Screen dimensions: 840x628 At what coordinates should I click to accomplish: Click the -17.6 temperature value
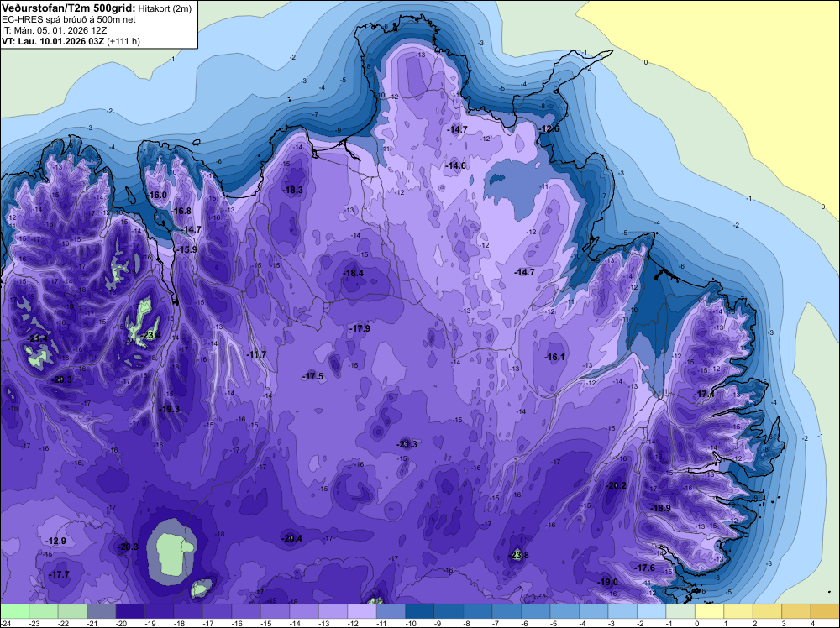tap(645, 568)
